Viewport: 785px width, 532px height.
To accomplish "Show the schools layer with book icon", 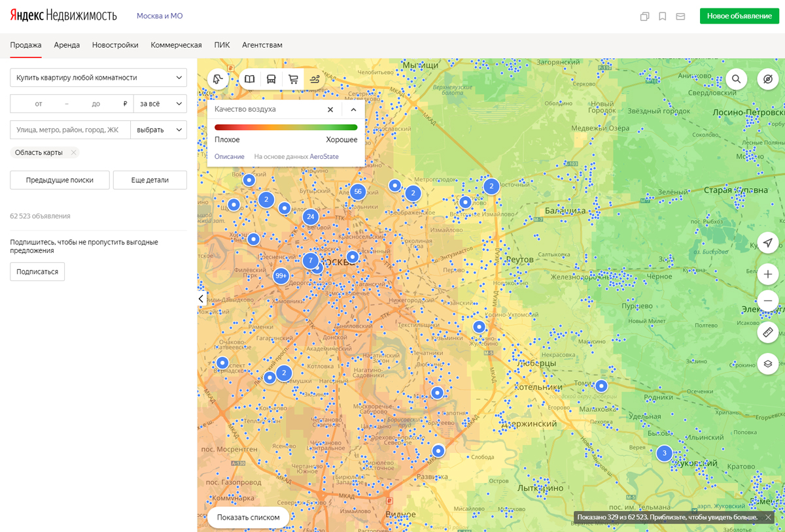I will (x=250, y=79).
